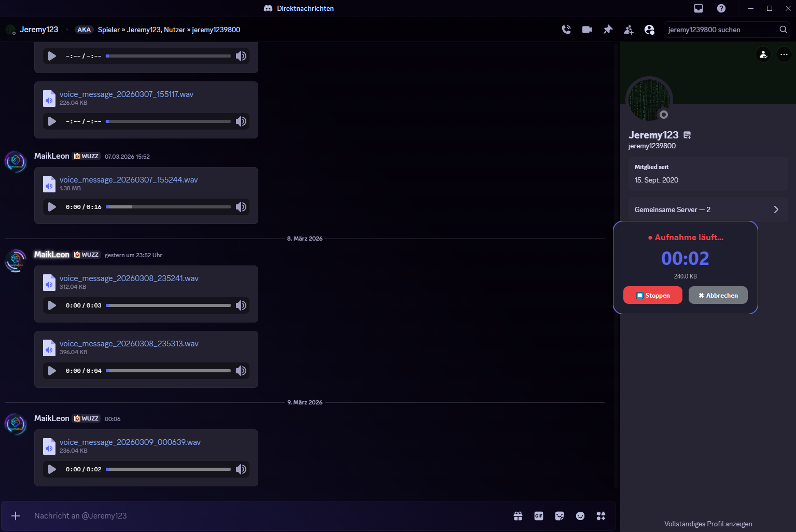The height and width of the screenshot is (532, 796).
Task: Click the AKA badge in header
Action: click(84, 30)
